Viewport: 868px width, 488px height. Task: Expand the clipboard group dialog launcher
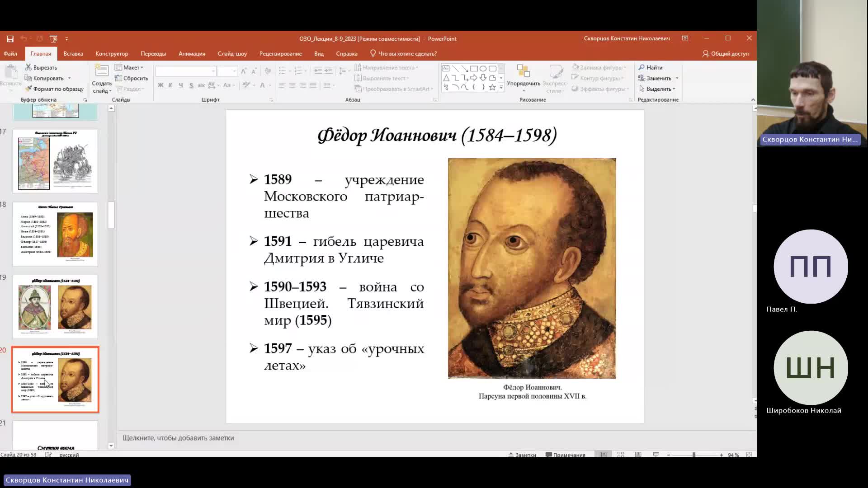(x=85, y=100)
